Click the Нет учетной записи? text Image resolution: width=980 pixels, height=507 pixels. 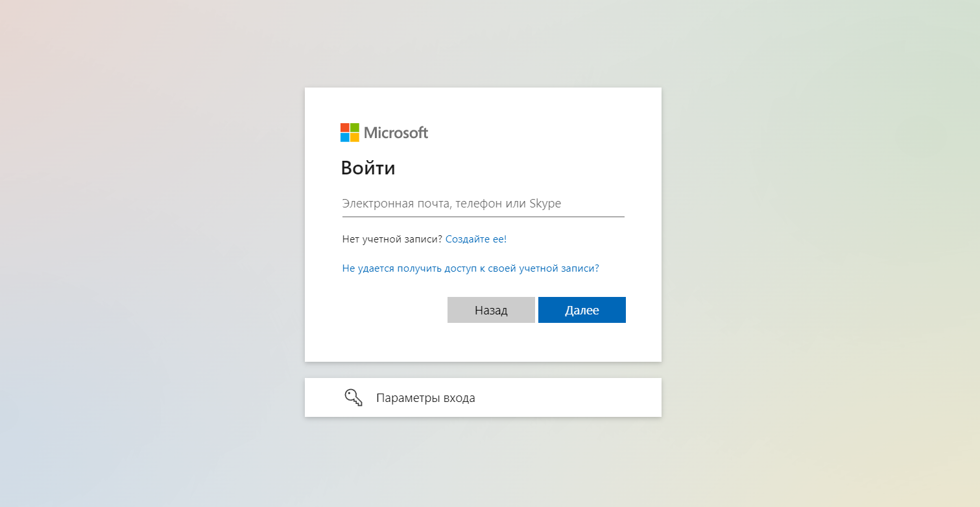coord(392,239)
